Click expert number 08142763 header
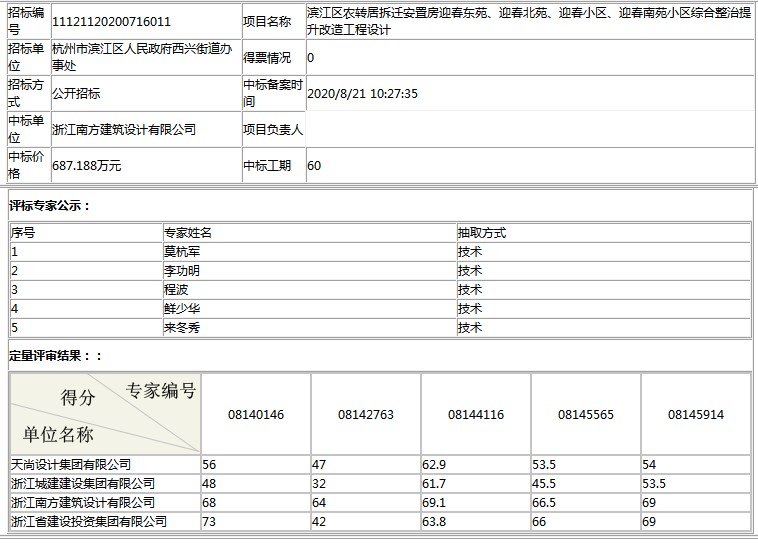The height and width of the screenshot is (545, 758). (366, 414)
